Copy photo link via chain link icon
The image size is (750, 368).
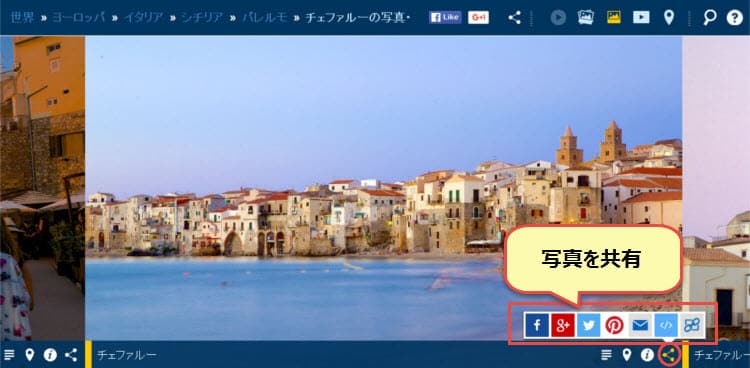(x=692, y=325)
